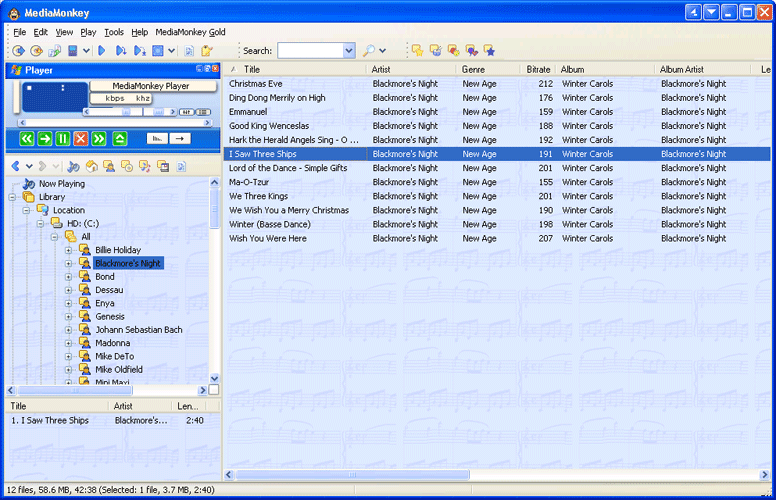Screen dimensions: 776x500
Task: Click the back arrow in tree toolbar
Action: point(16,166)
